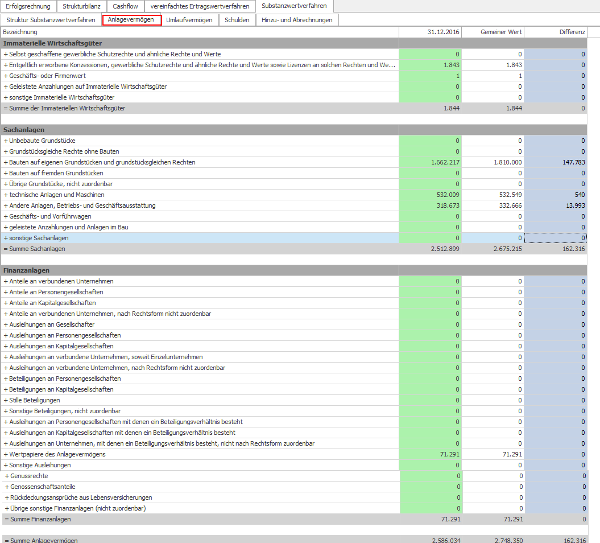Viewport: 600px width, 543px height.
Task: Collapse the Summe Finanzanlagen row
Action: point(7,519)
